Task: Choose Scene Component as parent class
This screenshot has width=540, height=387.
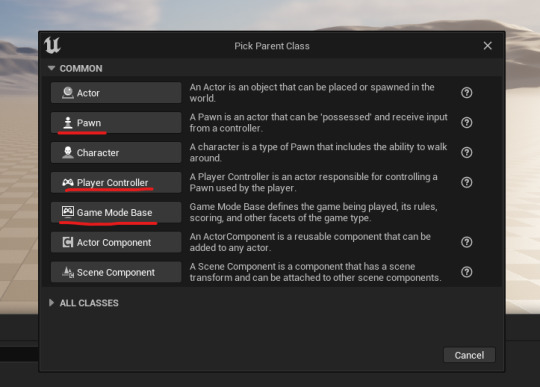Action: click(116, 272)
